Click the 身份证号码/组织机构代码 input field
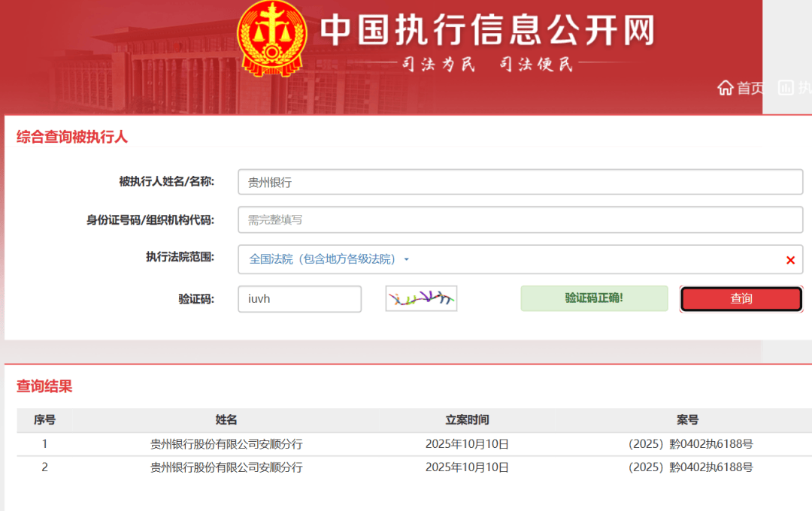The height and width of the screenshot is (511, 812). [x=519, y=219]
